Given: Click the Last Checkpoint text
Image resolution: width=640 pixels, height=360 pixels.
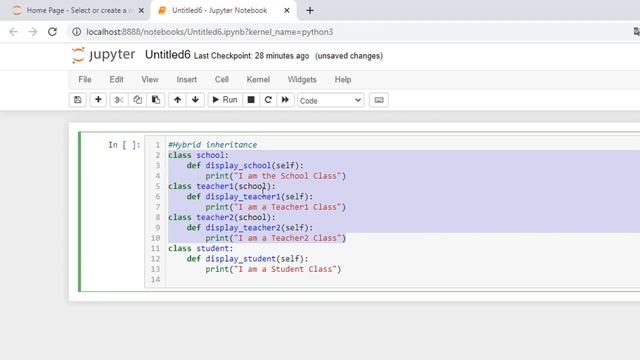Looking at the screenshot, I should tap(251, 56).
